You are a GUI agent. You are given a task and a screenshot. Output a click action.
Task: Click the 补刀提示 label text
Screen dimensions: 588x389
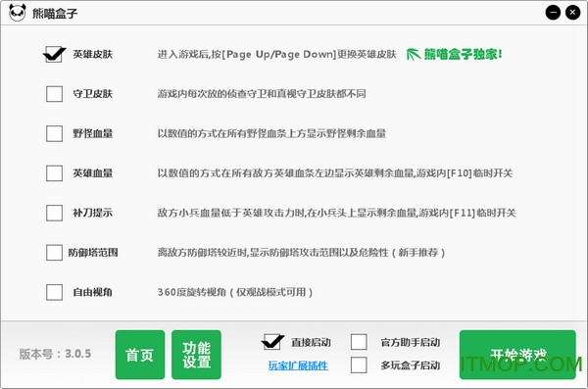93,213
